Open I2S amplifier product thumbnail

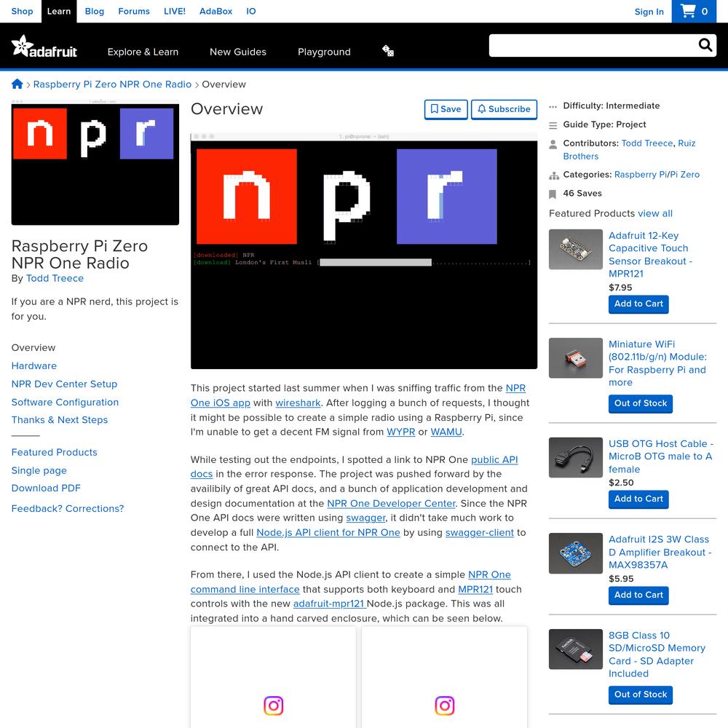(575, 553)
